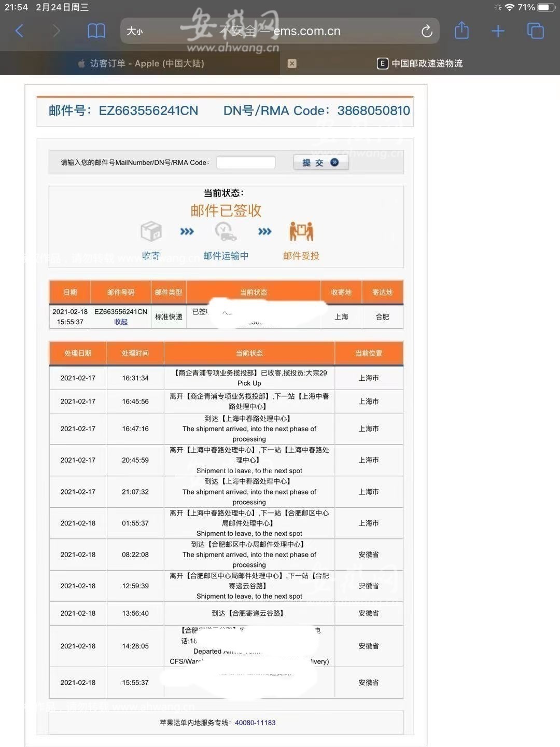560x747 pixels.
Task: Open the share sheet icon
Action: tap(461, 31)
